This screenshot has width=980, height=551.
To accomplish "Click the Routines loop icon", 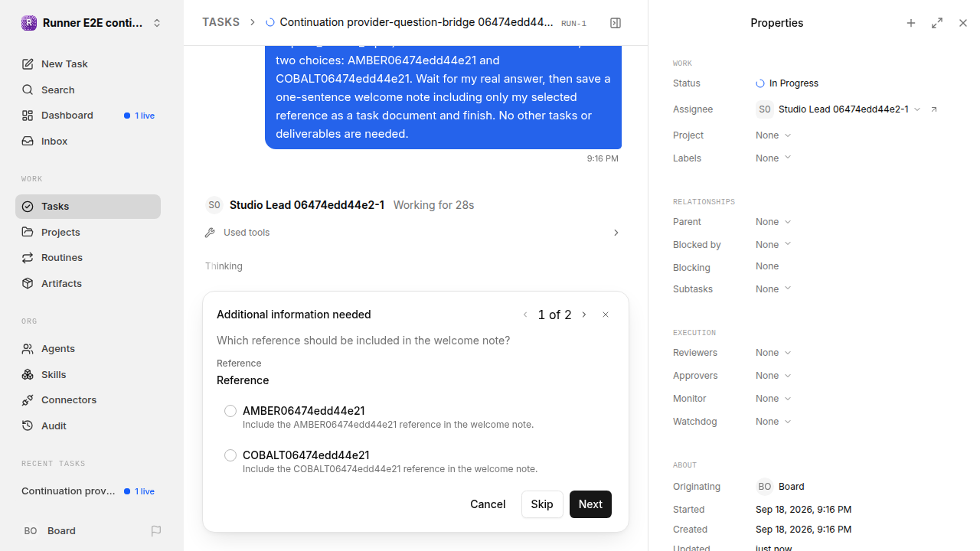I will pyautogui.click(x=28, y=258).
